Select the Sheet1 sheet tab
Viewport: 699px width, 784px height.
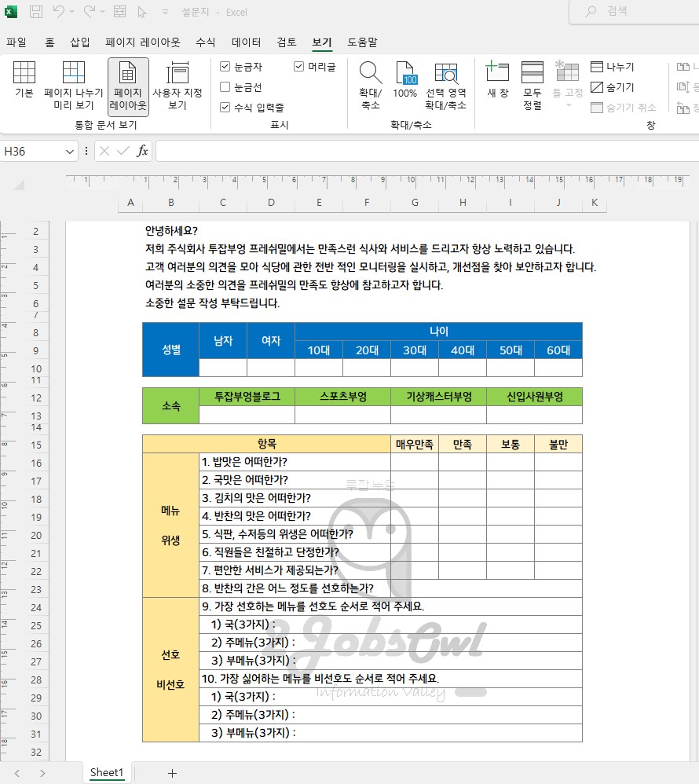[107, 772]
